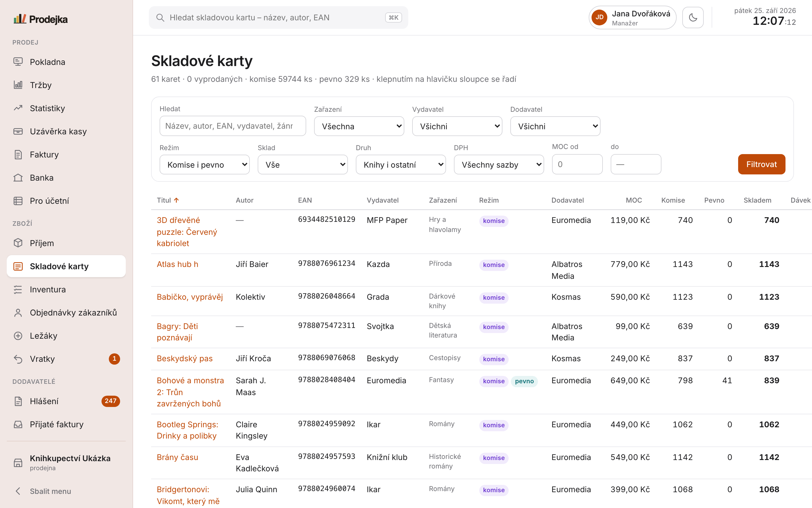
Task: Sort by the Komise column header
Action: point(673,200)
